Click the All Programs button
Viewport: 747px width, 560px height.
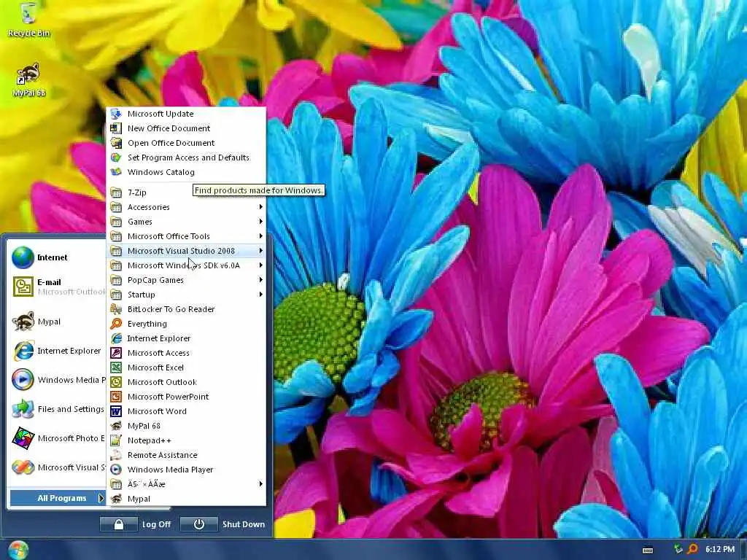pyautogui.click(x=58, y=498)
